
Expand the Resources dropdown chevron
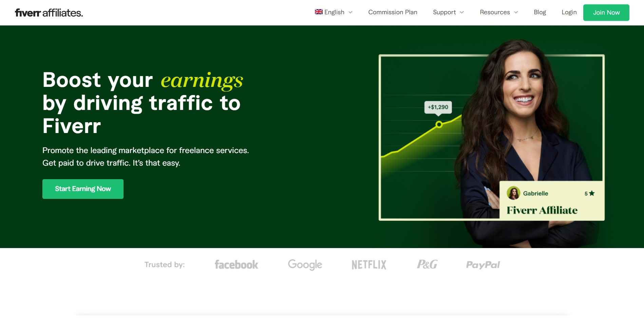(516, 13)
